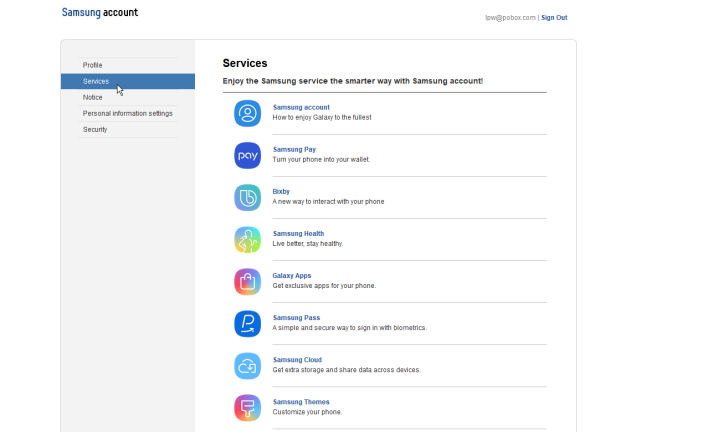
Task: Click 'Turn your phone into your wallet.' text
Action: pyautogui.click(x=321, y=159)
